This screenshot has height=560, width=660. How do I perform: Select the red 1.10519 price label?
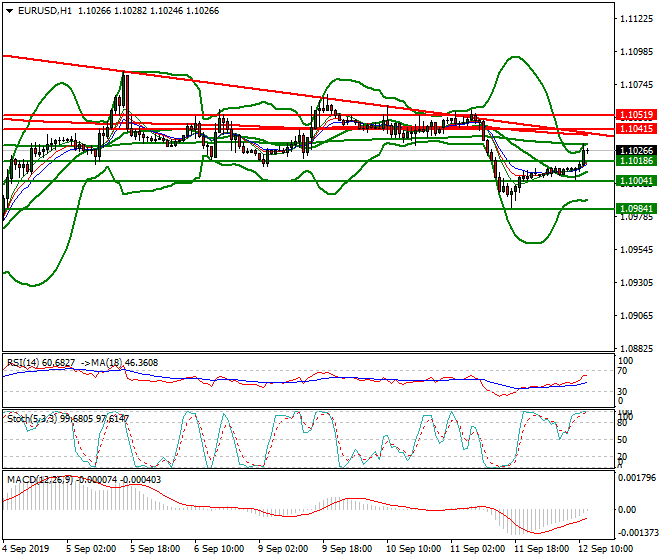636,115
